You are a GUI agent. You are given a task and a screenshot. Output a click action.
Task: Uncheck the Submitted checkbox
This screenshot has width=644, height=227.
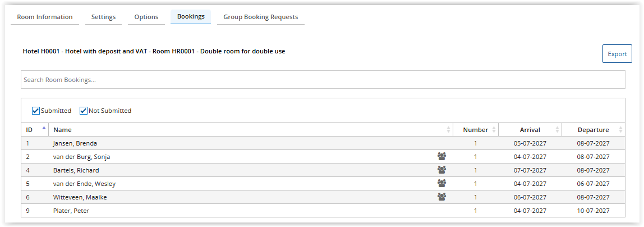point(36,111)
